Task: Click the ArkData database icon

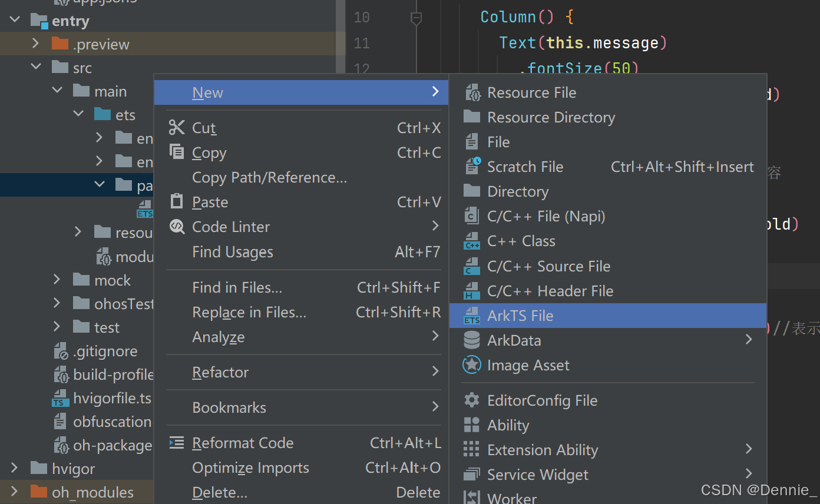Action: click(472, 340)
